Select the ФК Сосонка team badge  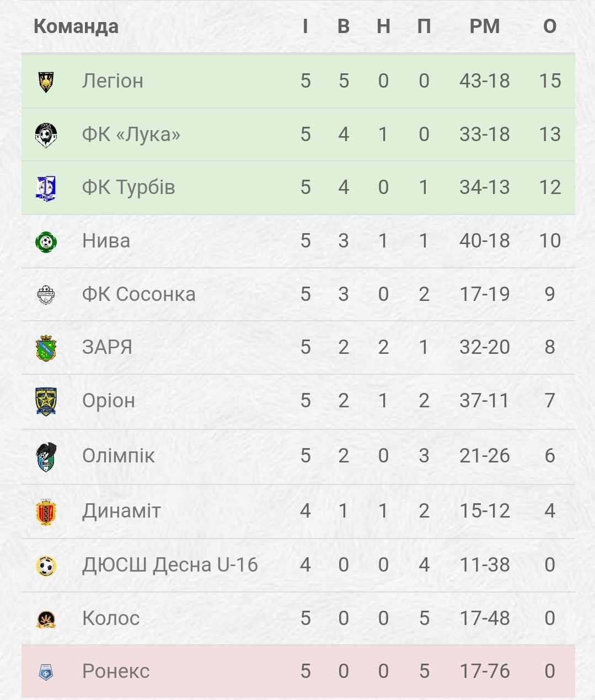click(x=46, y=295)
